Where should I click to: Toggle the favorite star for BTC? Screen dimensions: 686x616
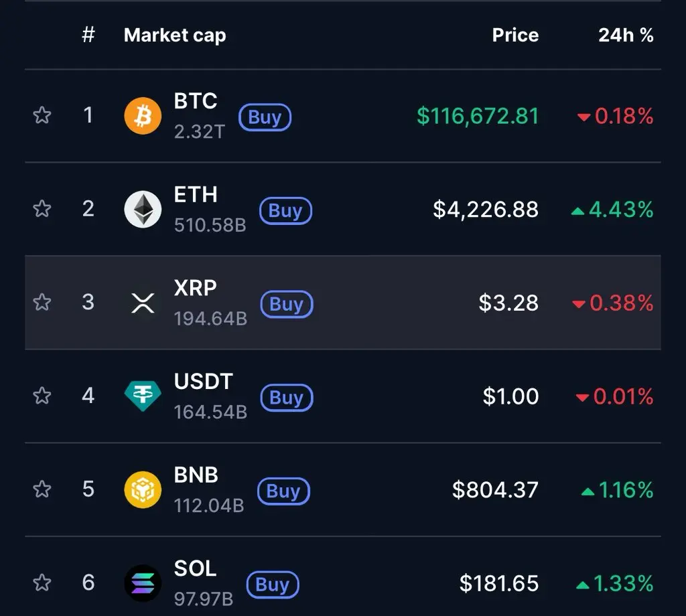click(x=42, y=115)
